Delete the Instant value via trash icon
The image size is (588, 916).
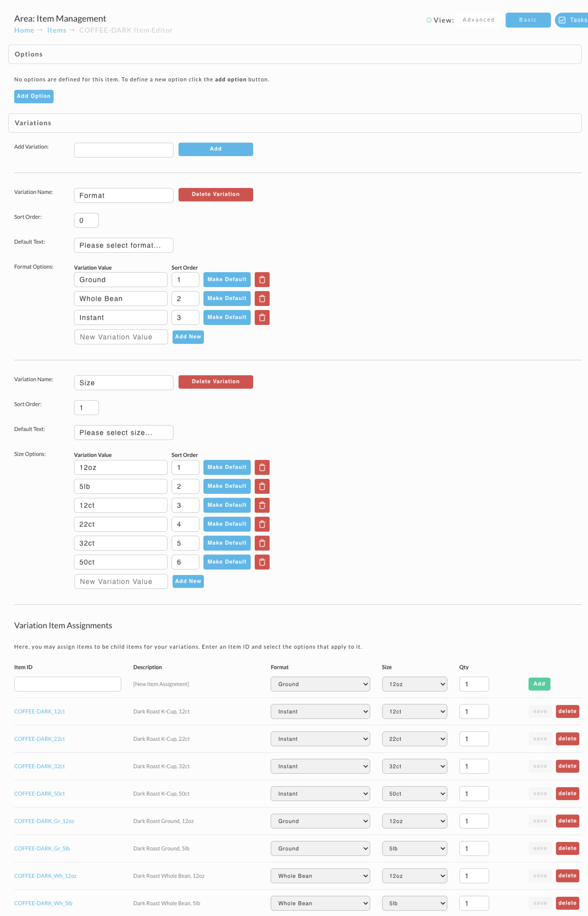[262, 318]
